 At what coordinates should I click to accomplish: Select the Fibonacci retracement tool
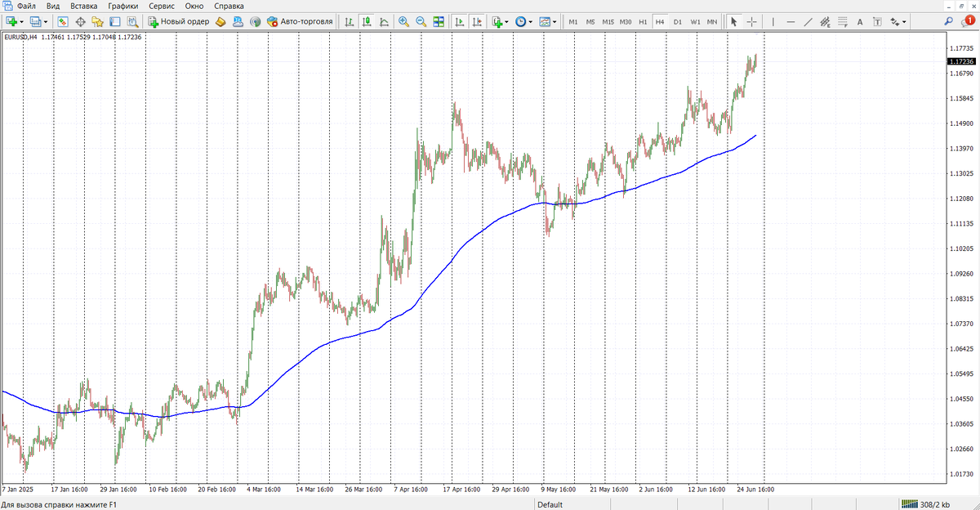[843, 22]
